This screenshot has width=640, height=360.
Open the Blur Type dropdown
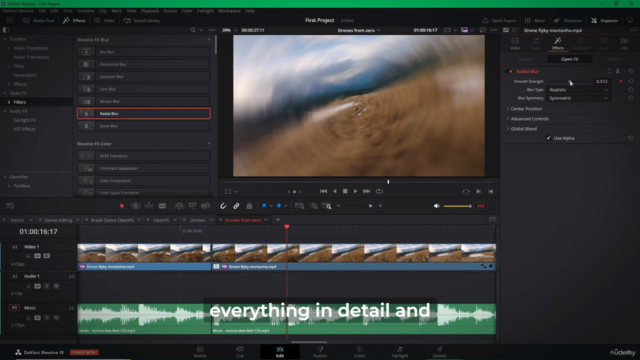pyautogui.click(x=578, y=90)
